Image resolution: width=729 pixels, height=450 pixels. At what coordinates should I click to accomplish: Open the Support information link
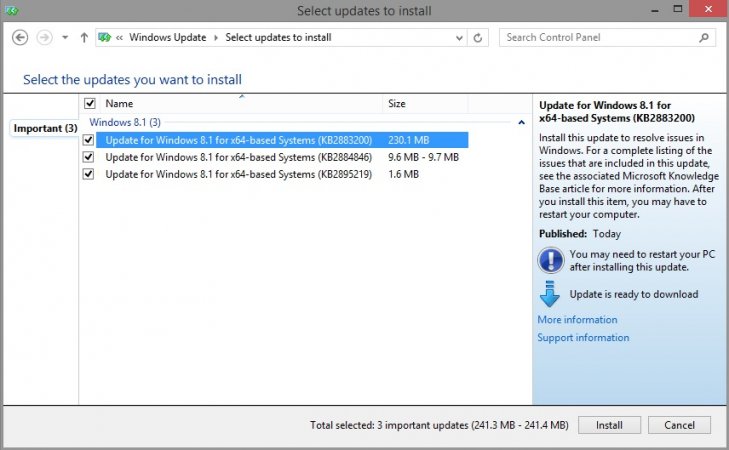(x=583, y=338)
